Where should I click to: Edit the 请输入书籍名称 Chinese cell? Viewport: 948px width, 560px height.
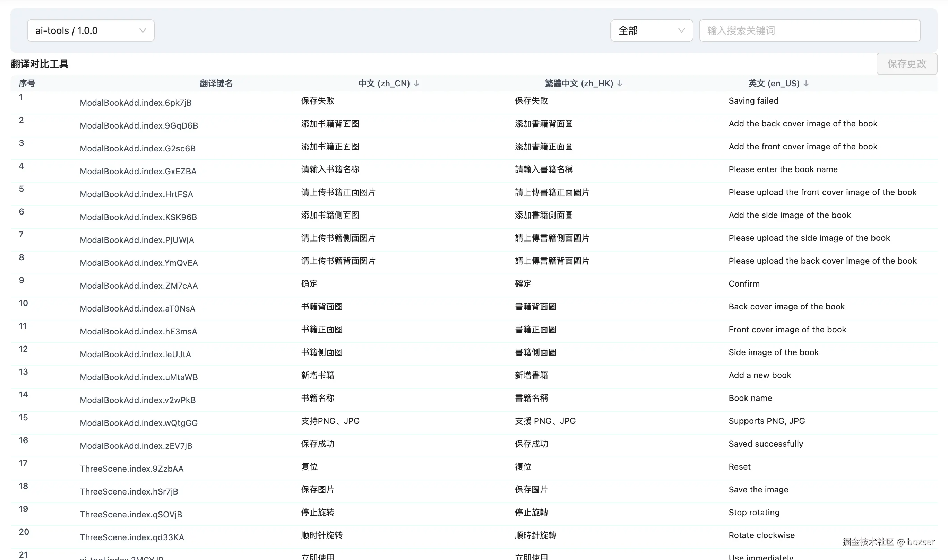point(330,169)
